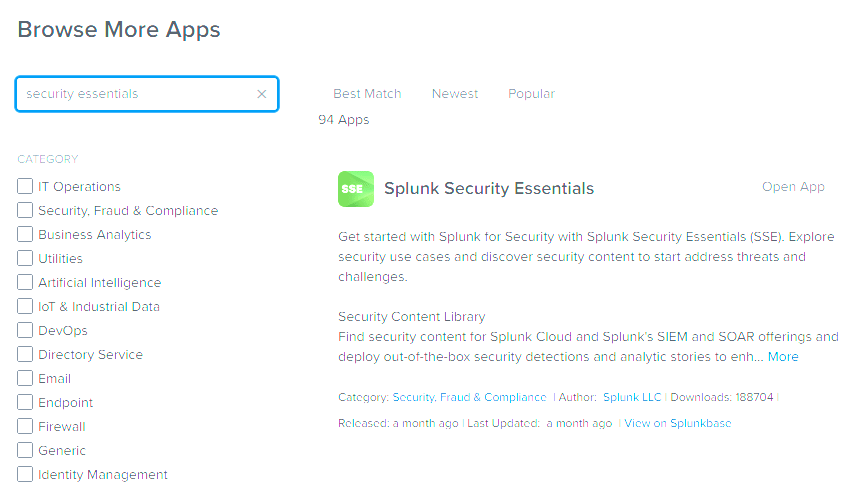The height and width of the screenshot is (485, 860).
Task: Check the IT Operations category
Action: (x=25, y=186)
